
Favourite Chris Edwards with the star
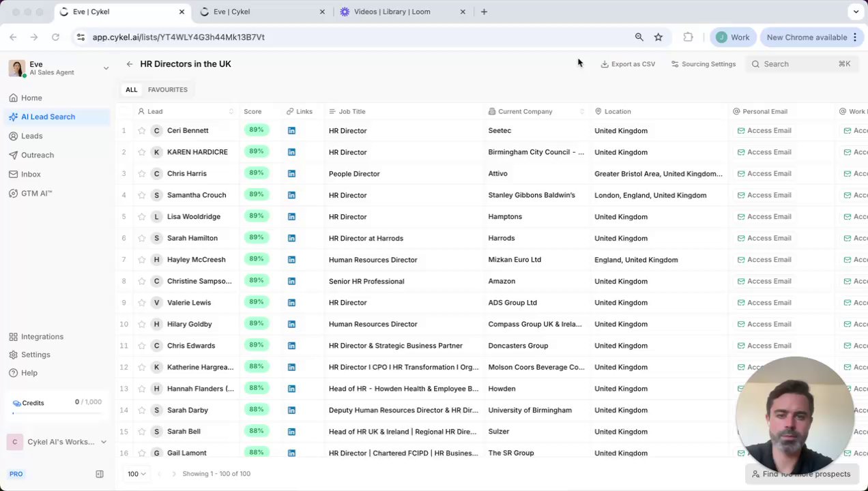(141, 346)
